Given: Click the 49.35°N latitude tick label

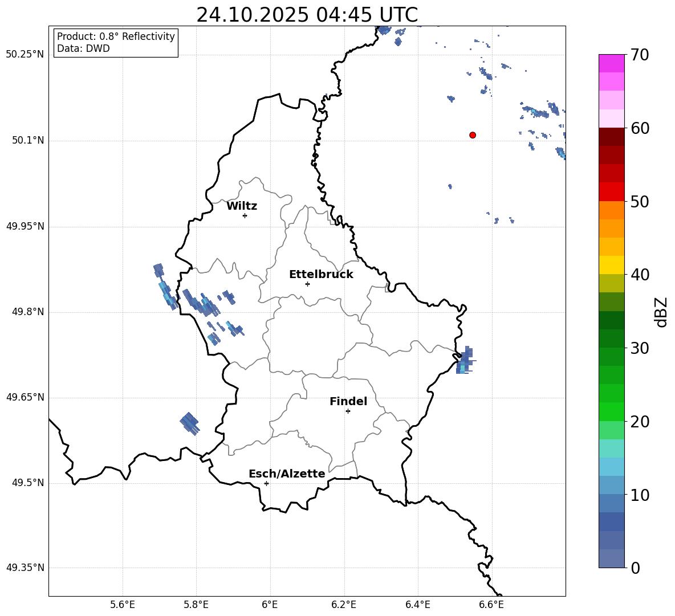Looking at the screenshot, I should coord(25,568).
